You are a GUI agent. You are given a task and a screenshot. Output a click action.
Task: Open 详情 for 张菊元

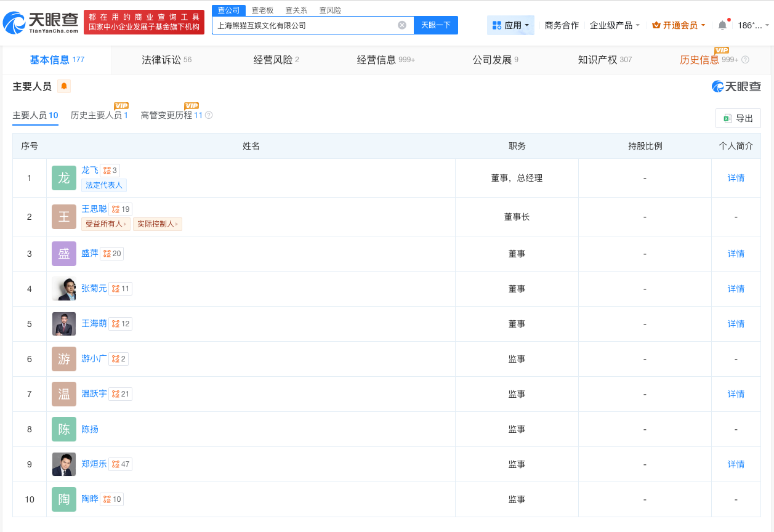[x=736, y=289]
